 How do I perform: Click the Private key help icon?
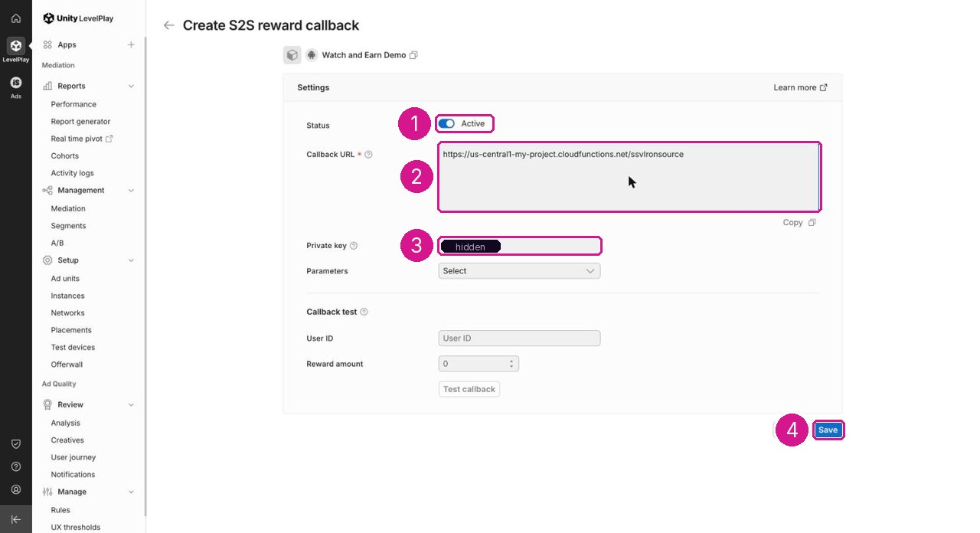354,246
